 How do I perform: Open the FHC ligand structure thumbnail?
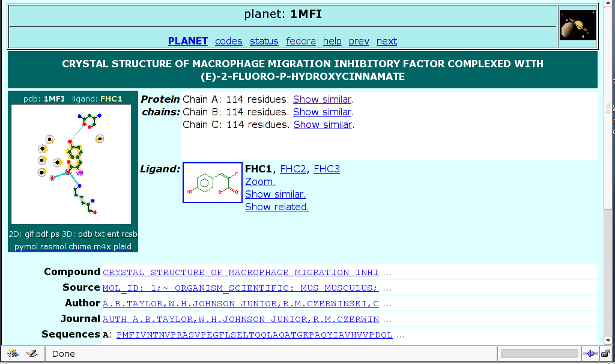[x=213, y=183]
